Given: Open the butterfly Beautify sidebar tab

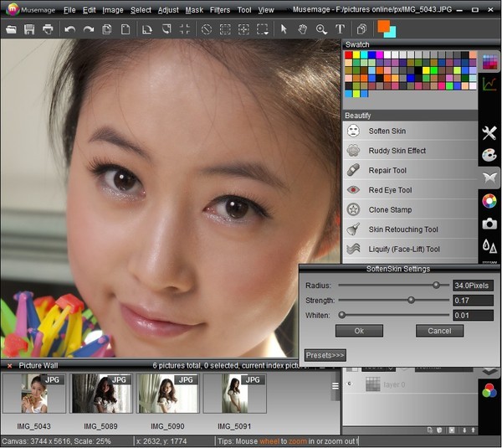Looking at the screenshot, I should (490, 178).
